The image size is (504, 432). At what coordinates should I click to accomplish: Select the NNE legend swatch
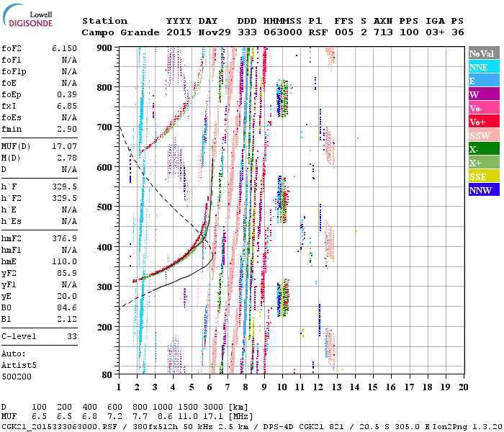coord(484,67)
